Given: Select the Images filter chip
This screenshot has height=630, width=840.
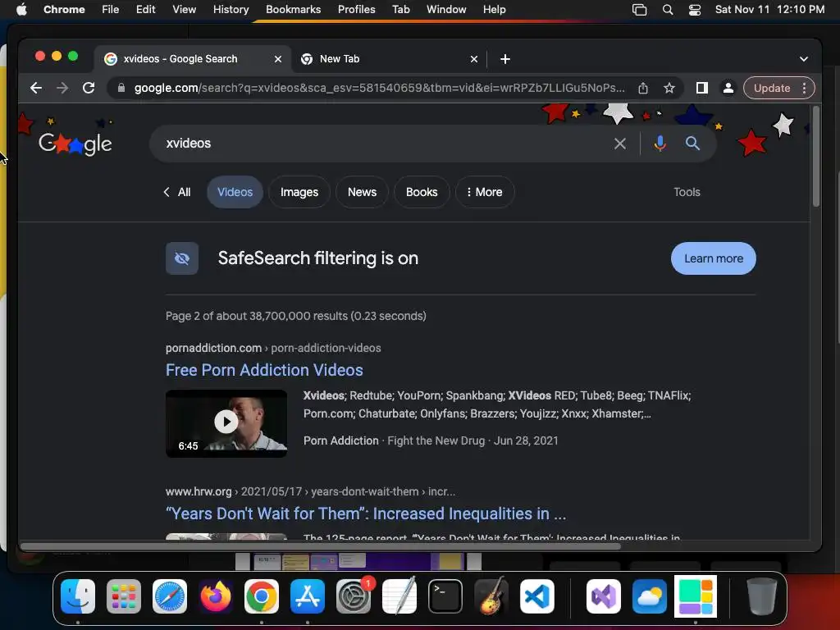Looking at the screenshot, I should pos(299,192).
